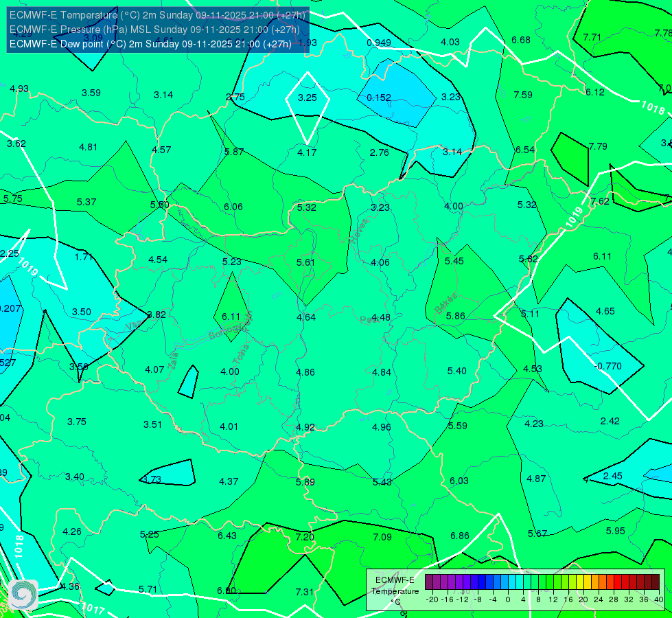Click the 7.79 temperature value

pyautogui.click(x=598, y=146)
